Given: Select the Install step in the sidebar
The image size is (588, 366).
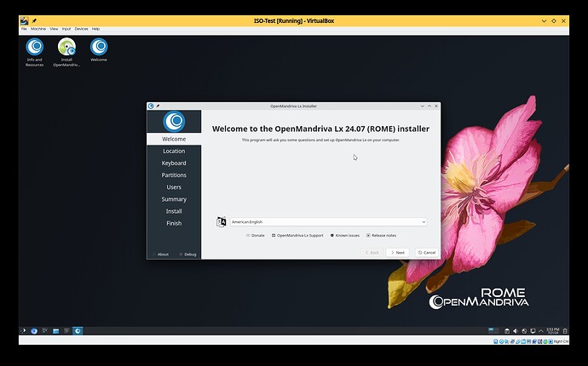Looking at the screenshot, I should coord(174,211).
